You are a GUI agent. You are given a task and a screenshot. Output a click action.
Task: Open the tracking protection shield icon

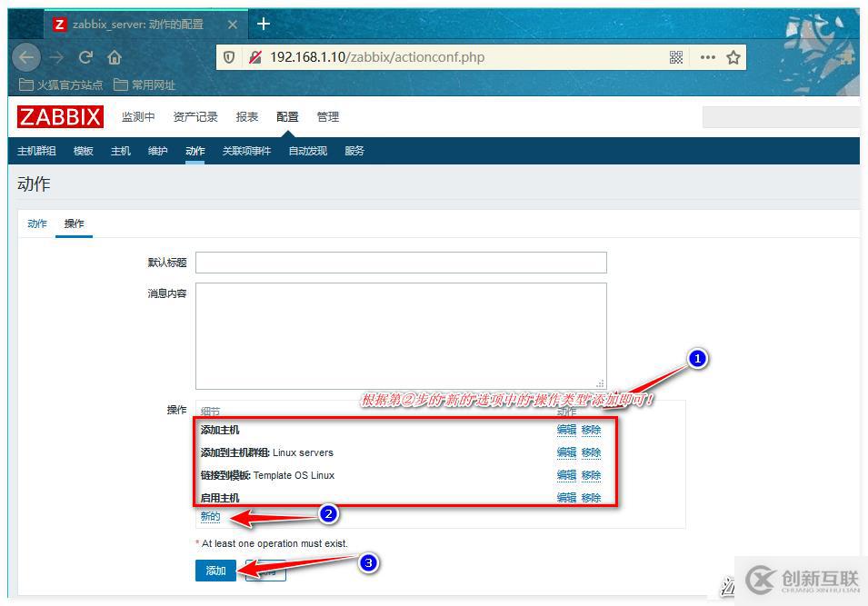tap(229, 57)
